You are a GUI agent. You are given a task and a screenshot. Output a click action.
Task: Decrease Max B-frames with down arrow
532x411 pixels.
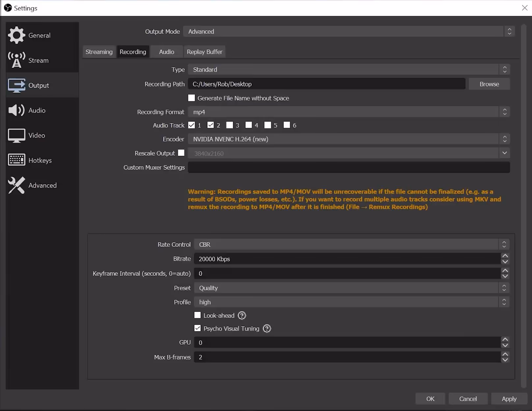(505, 360)
